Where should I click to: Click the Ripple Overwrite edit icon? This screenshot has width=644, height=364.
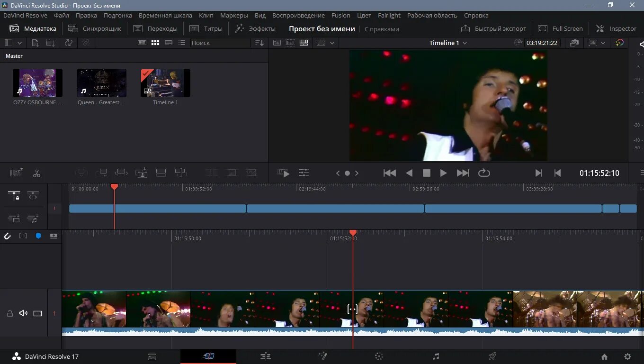click(x=121, y=173)
